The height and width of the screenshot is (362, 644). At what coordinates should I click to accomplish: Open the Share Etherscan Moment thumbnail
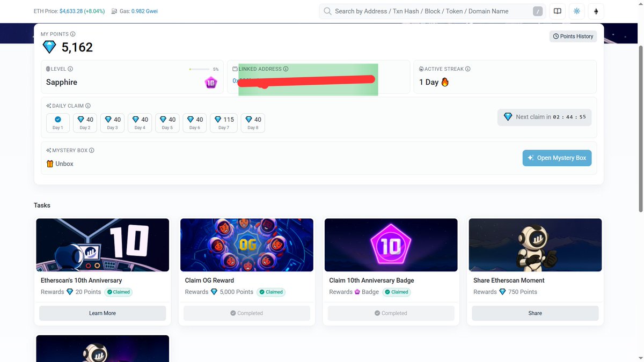click(x=535, y=245)
